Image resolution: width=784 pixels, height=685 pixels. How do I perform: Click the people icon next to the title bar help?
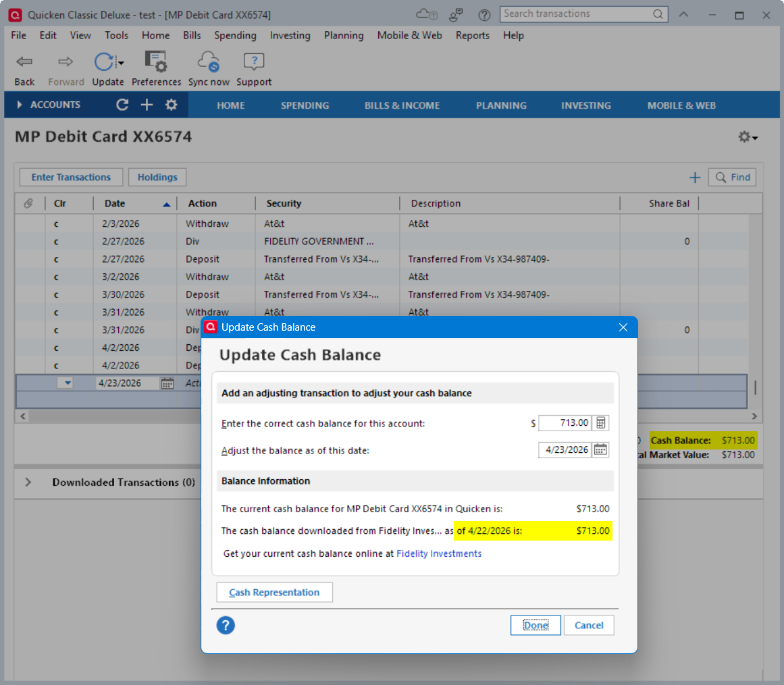coord(456,15)
